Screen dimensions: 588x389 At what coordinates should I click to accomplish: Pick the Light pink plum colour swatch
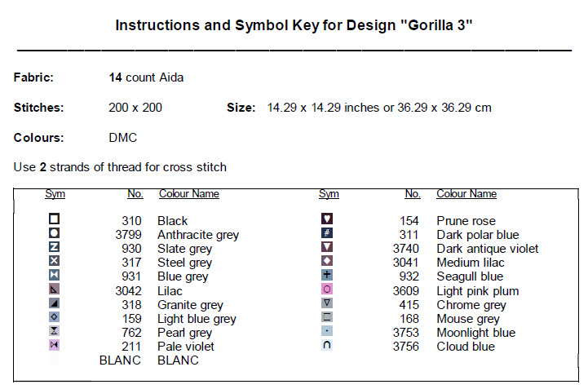327,289
